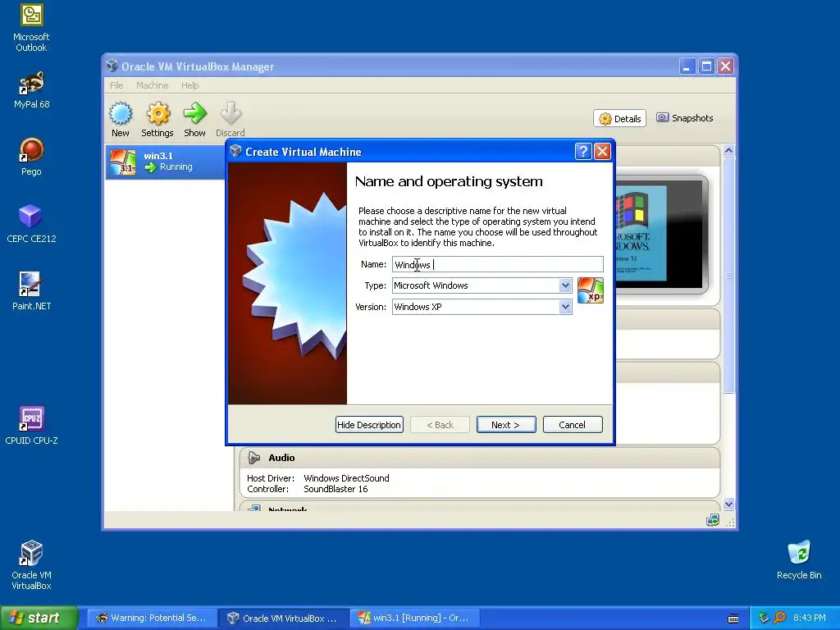Click the network status icon in status bar
The width and height of the screenshot is (840, 630).
click(x=713, y=520)
